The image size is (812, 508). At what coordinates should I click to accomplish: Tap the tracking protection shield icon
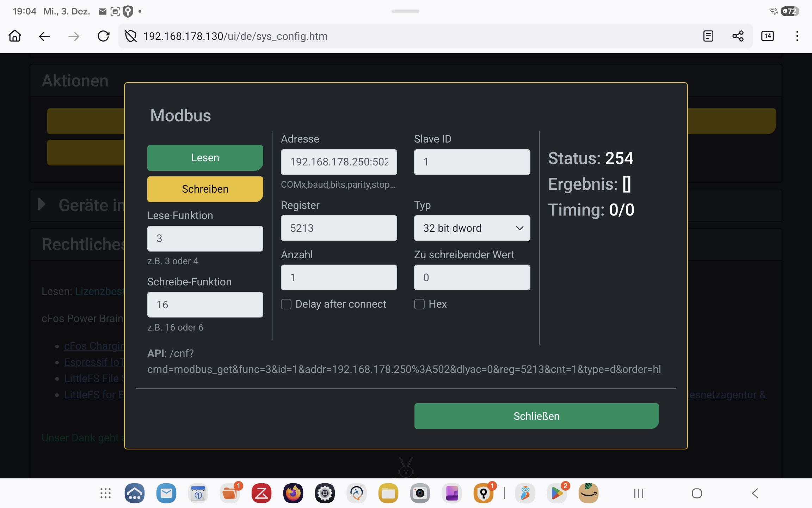coord(131,36)
